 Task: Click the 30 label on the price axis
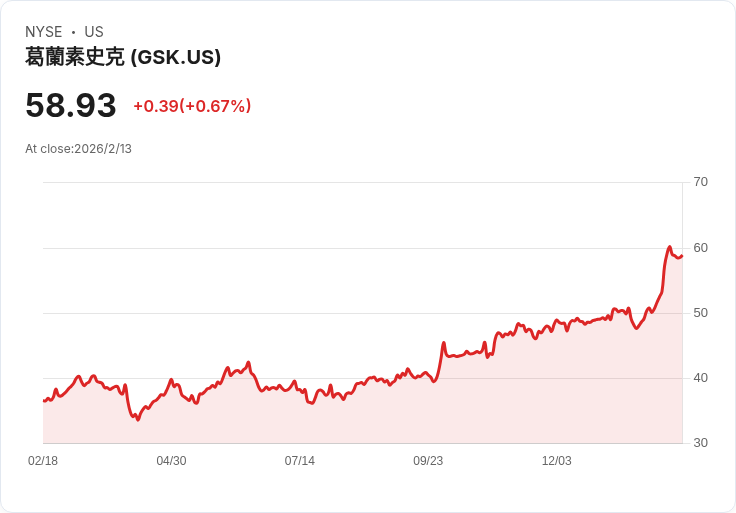click(x=701, y=443)
